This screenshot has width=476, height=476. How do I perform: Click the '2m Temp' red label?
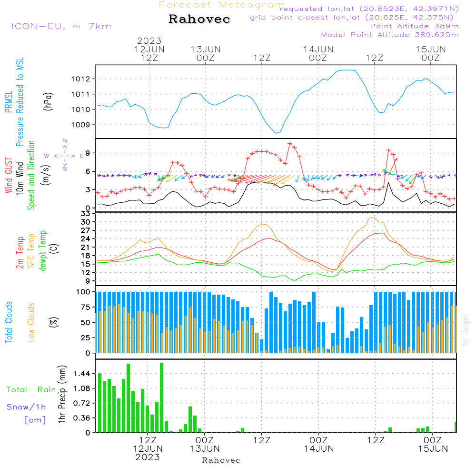pyautogui.click(x=20, y=253)
